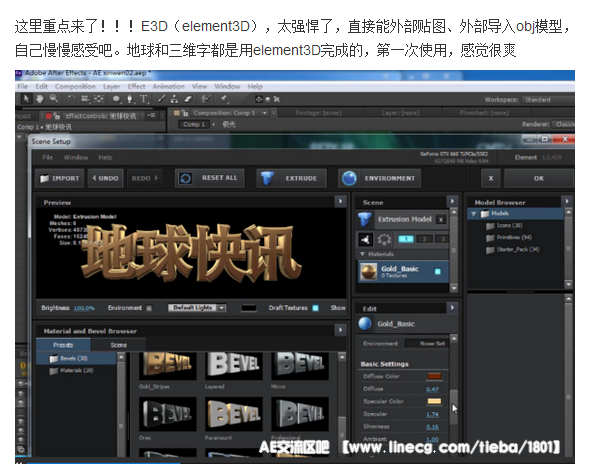Click the blue sphere icon in Edit panel
The height and width of the screenshot is (464, 595).
365,324
